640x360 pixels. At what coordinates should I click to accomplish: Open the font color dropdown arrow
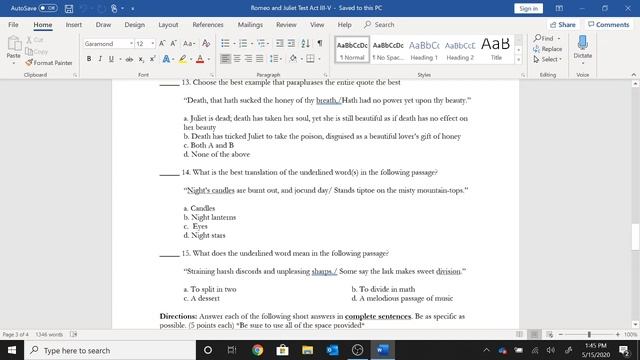click(x=209, y=59)
